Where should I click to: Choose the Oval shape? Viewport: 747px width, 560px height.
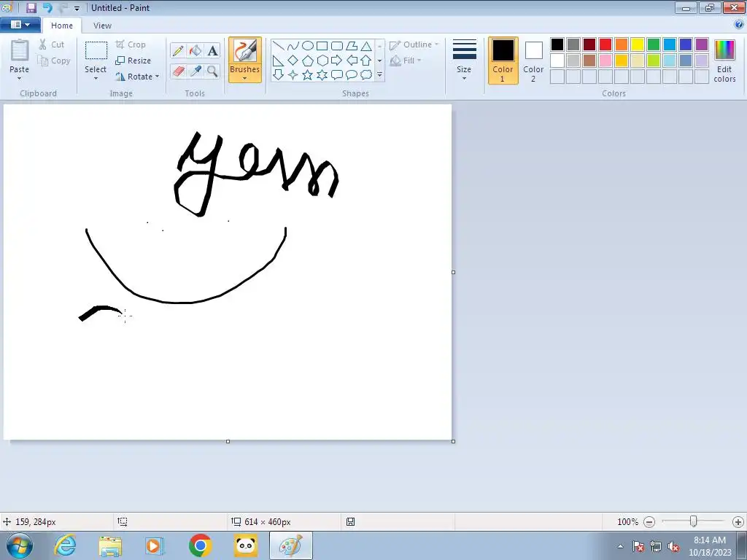(x=308, y=46)
